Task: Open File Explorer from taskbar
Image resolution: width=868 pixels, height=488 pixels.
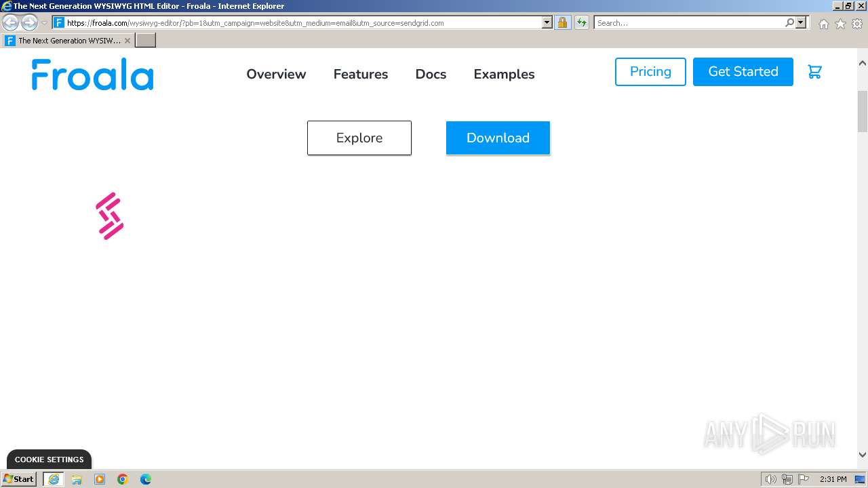Action: (x=77, y=479)
